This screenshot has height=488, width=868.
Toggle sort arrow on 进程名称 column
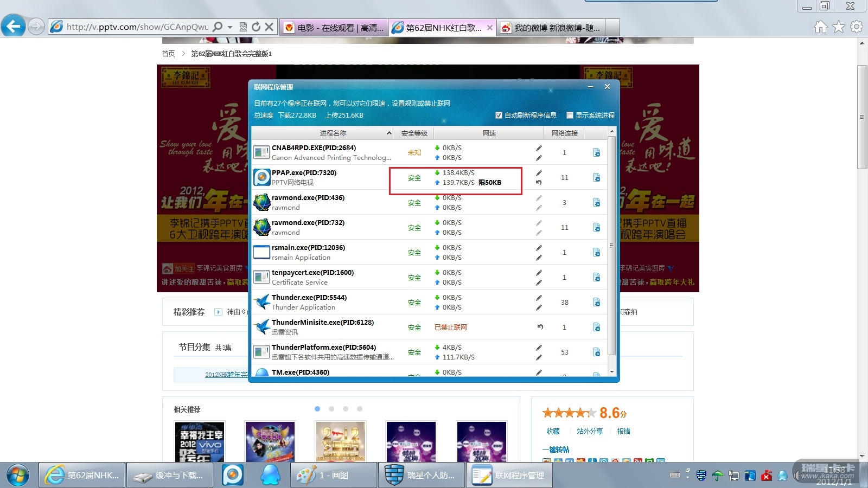point(389,133)
